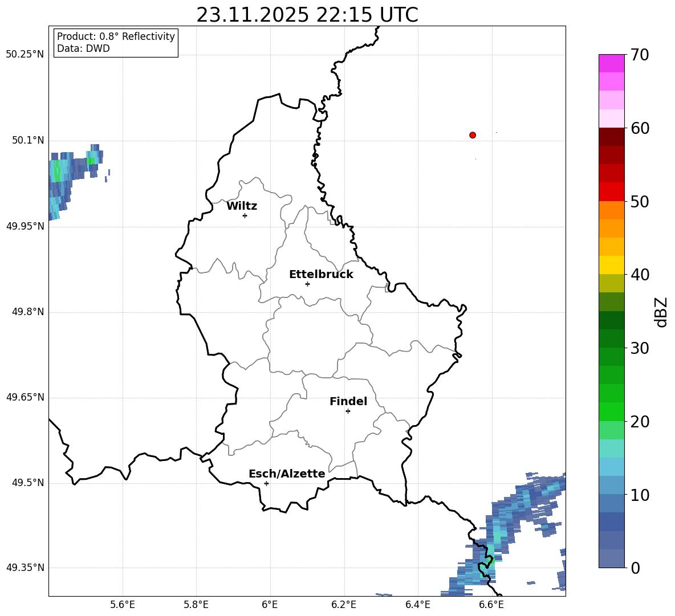
Task: Click the title 23.11.2025 22:15 UTC
Action: coord(307,15)
